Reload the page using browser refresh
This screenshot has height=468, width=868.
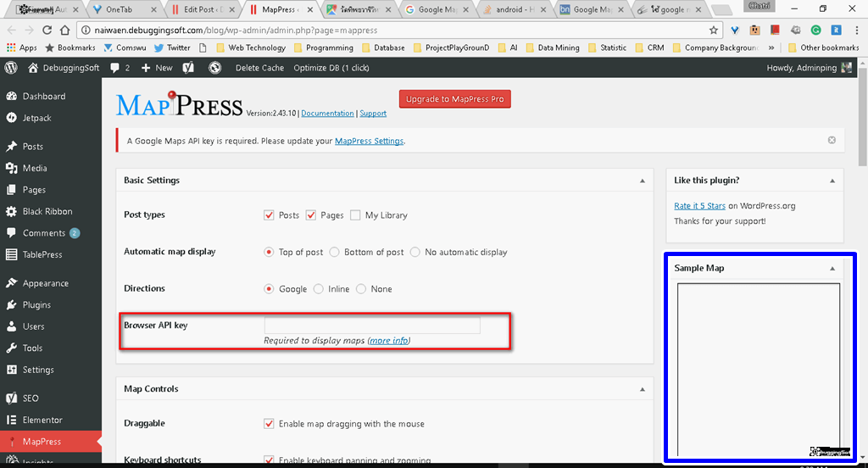pyautogui.click(x=47, y=30)
